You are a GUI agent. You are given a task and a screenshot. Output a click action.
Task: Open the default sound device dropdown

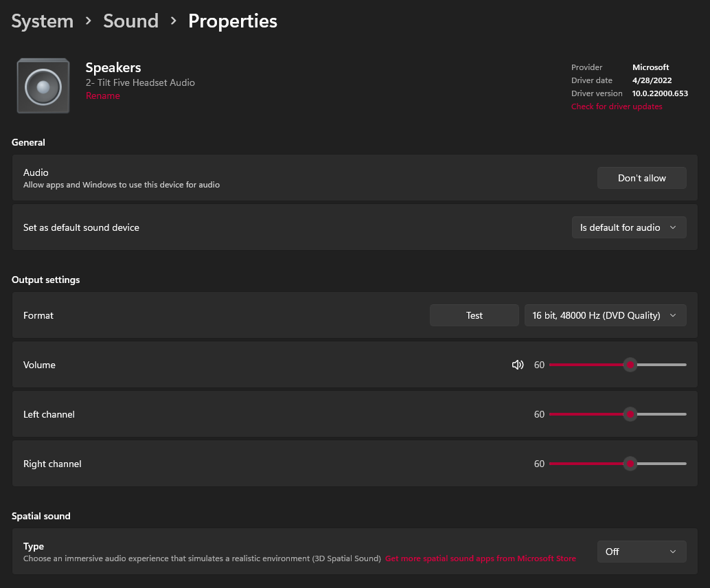point(629,227)
